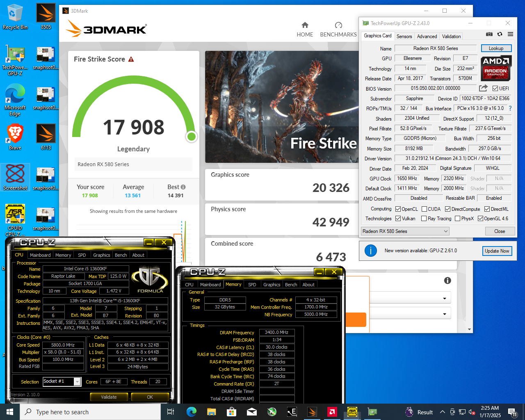This screenshot has width=525, height=420.
Task: Click the Fire Strike benchmark preview image
Action: (282, 107)
